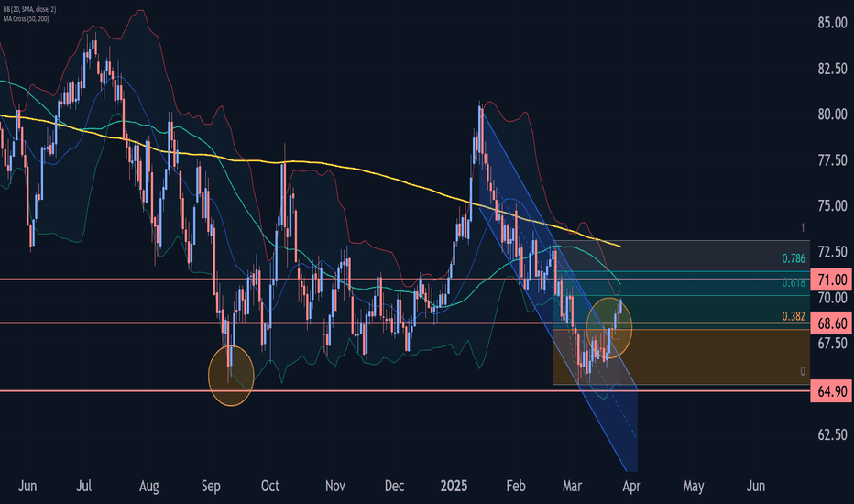
Task: Click the 75.00 price axis value
Action: click(832, 206)
